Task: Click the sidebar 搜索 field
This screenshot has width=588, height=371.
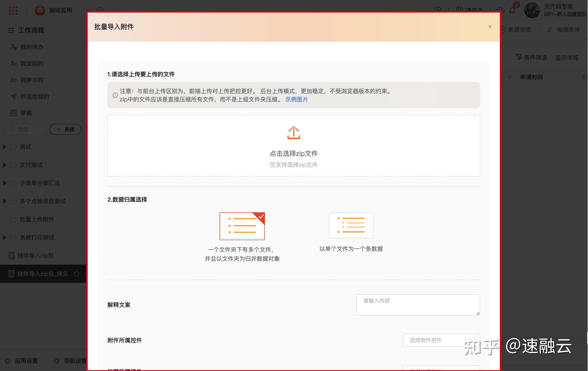Action: (x=25, y=129)
